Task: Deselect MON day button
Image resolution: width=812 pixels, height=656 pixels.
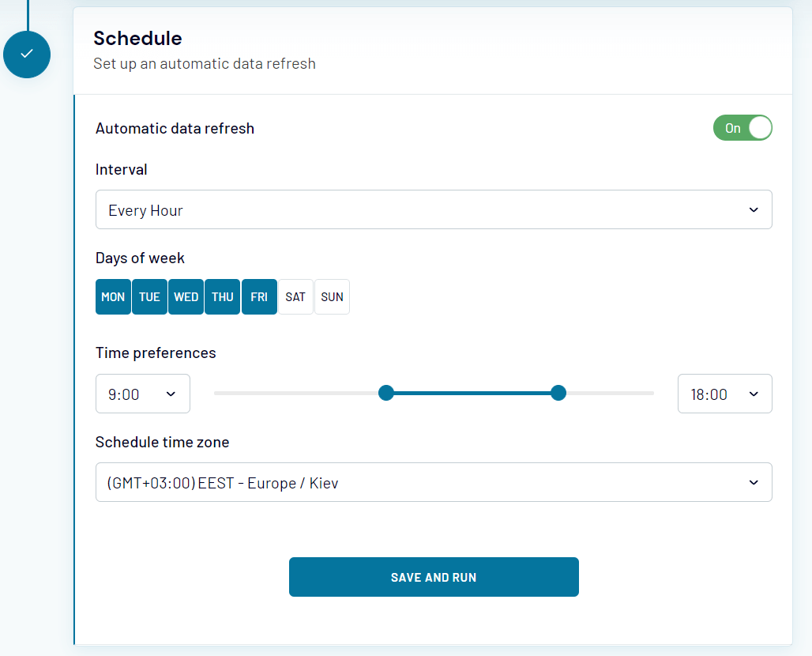Action: [x=113, y=297]
